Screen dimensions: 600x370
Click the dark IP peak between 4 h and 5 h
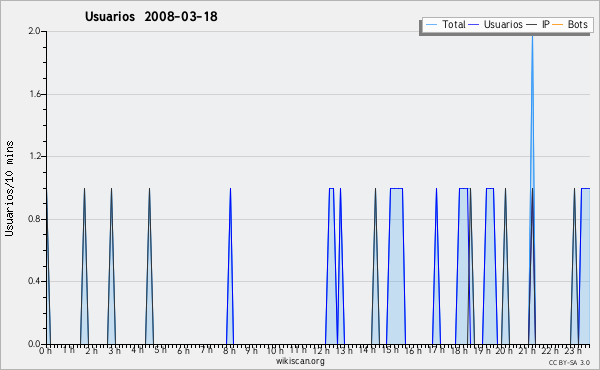149,266
